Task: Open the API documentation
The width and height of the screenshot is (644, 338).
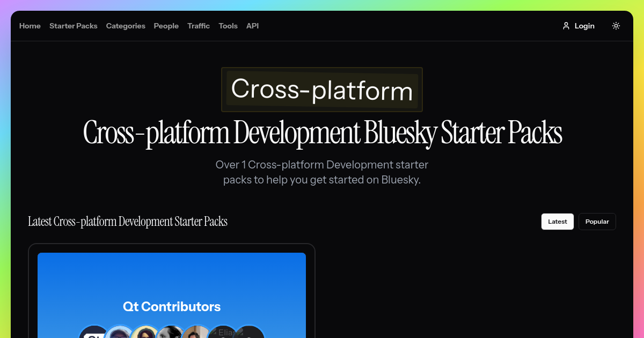Action: click(252, 26)
